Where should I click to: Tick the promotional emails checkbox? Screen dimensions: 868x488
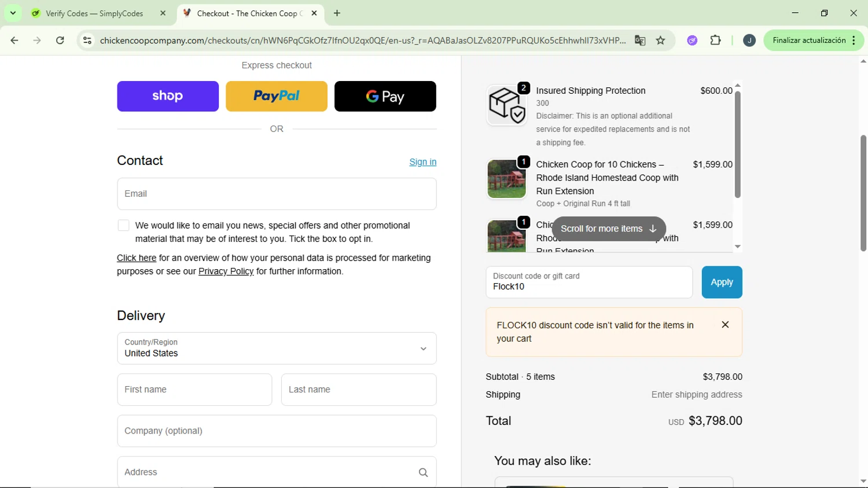tap(123, 226)
